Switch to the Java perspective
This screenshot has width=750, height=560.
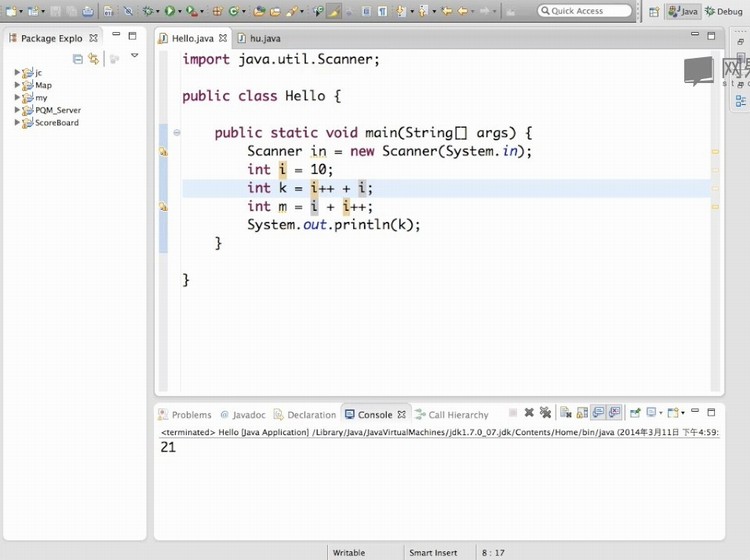coord(683,11)
